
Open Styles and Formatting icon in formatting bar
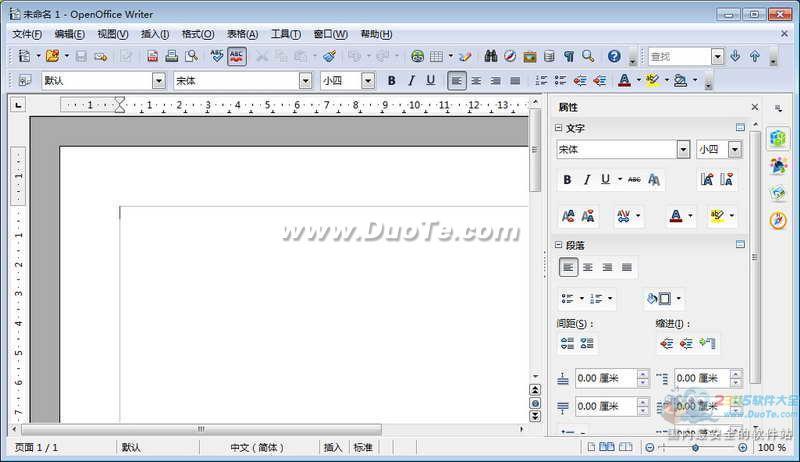pos(24,81)
